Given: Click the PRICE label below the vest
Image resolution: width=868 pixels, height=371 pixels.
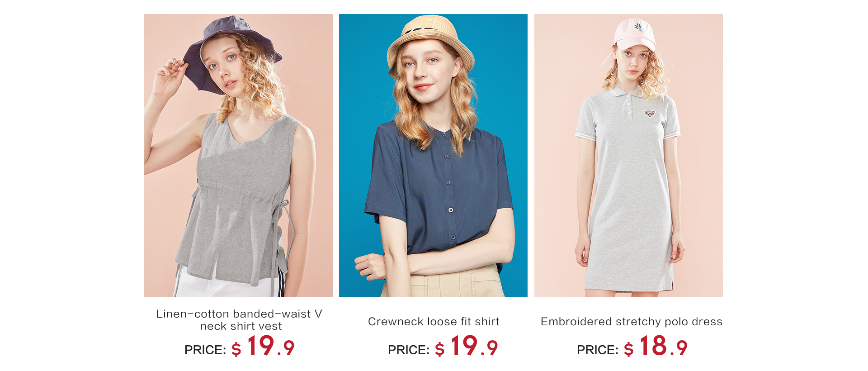Looking at the screenshot, I should 205,350.
